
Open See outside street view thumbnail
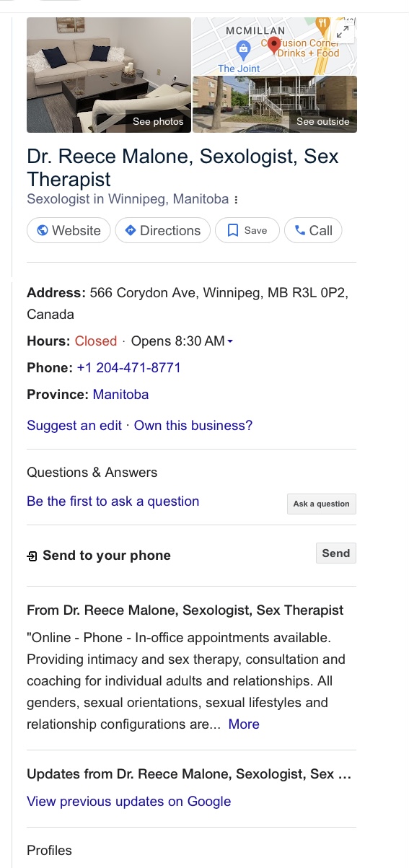[x=275, y=105]
